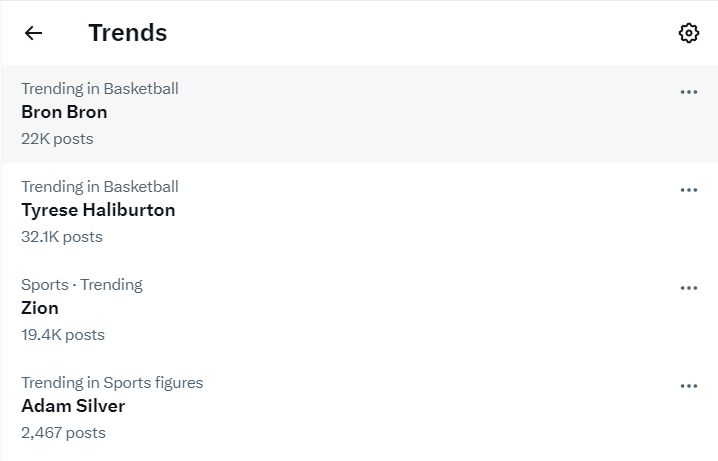Click the "Trending in Sports figures" label
718x461 pixels.
pos(112,382)
